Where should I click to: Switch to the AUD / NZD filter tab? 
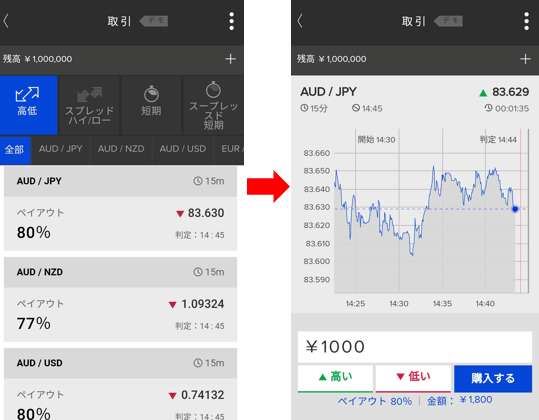click(121, 150)
